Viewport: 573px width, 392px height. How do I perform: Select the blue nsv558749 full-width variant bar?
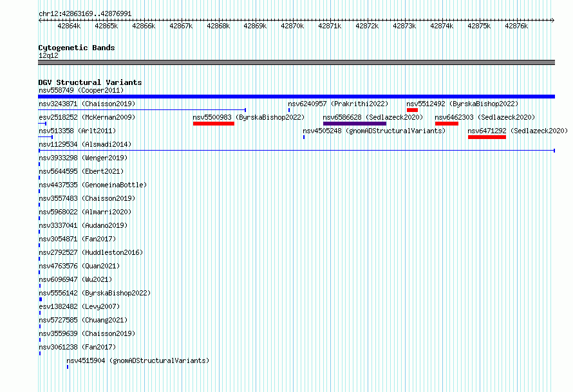[296, 97]
